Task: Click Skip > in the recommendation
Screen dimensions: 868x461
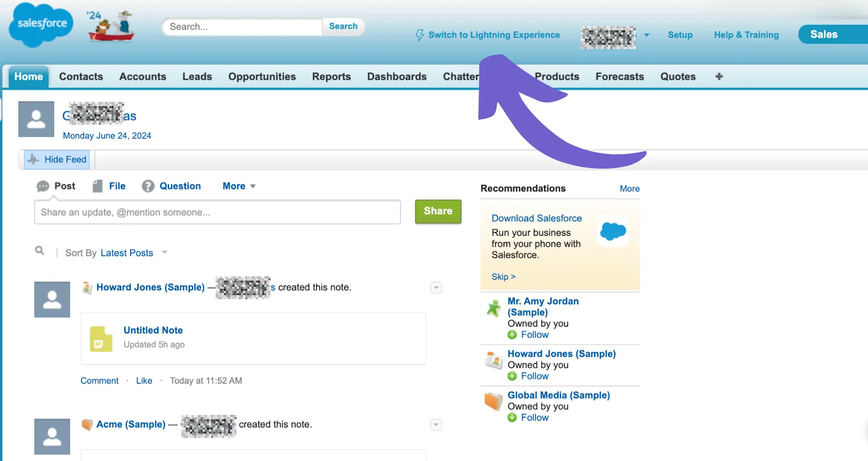Action: pyautogui.click(x=504, y=277)
